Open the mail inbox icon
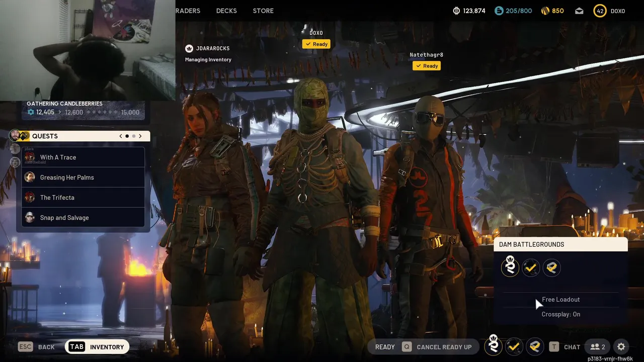The width and height of the screenshot is (644, 362). click(x=579, y=11)
